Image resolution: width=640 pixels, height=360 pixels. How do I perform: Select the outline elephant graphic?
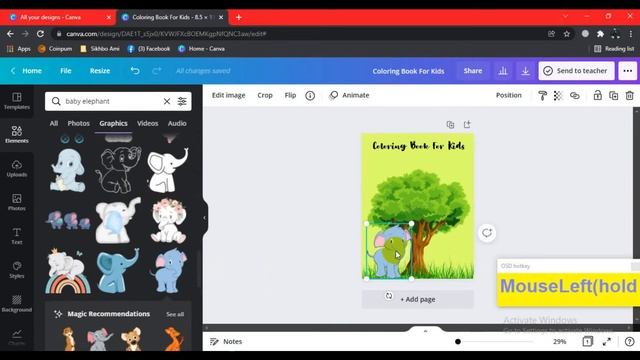click(x=118, y=170)
